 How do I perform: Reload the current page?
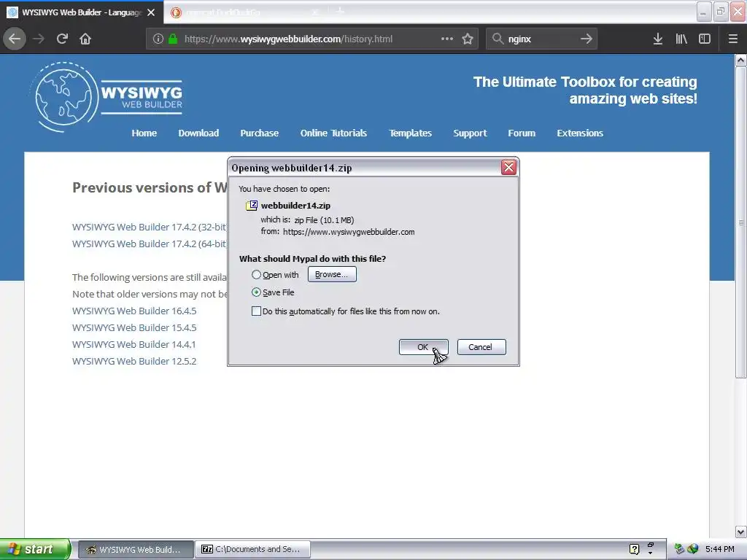click(x=62, y=39)
